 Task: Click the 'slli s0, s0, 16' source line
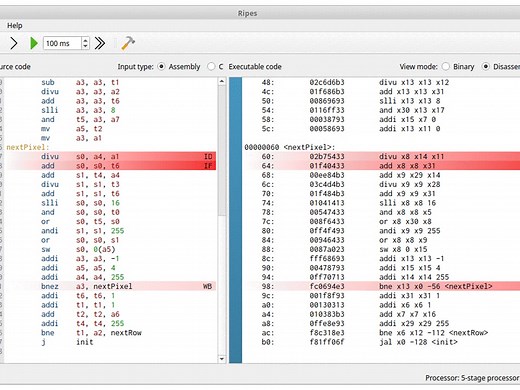[111, 203]
